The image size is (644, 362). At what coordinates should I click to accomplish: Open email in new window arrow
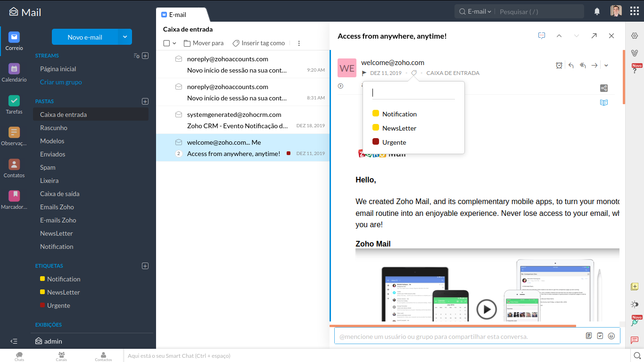[x=594, y=36]
